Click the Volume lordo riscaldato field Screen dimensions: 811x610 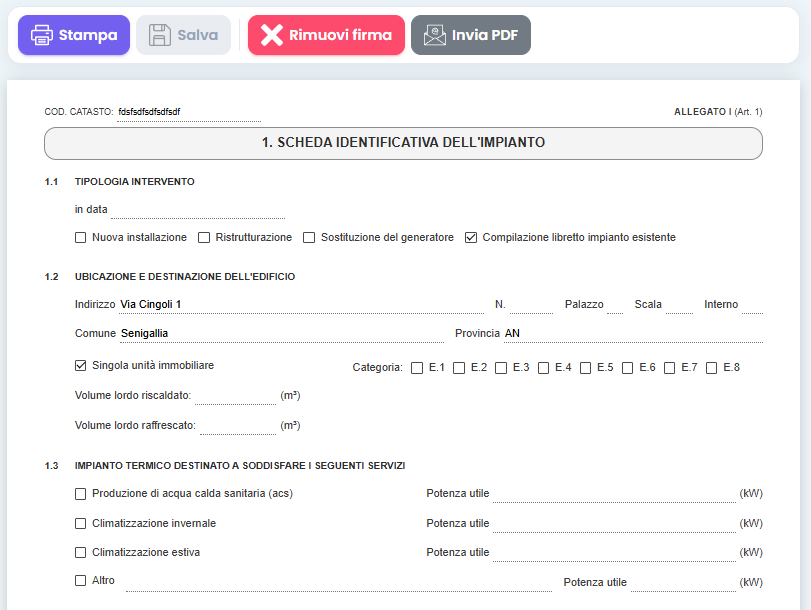(236, 396)
